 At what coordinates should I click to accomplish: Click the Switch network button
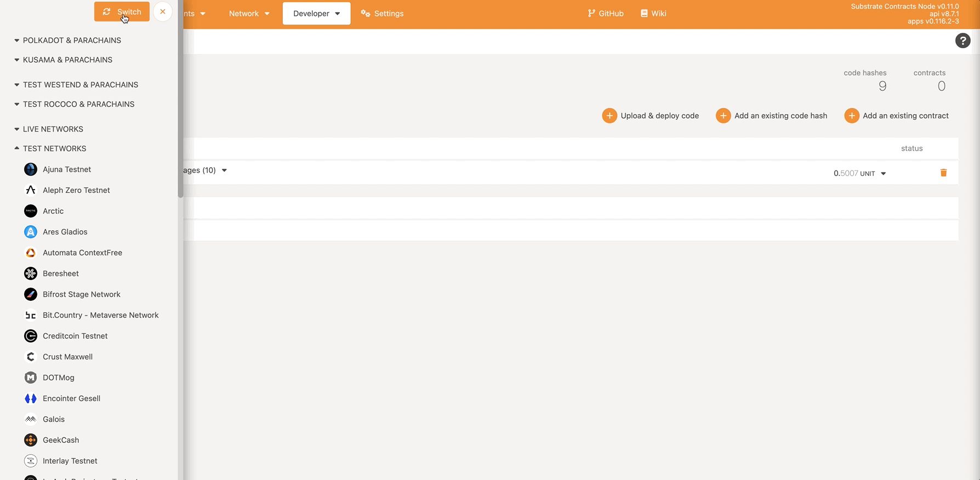[122, 12]
